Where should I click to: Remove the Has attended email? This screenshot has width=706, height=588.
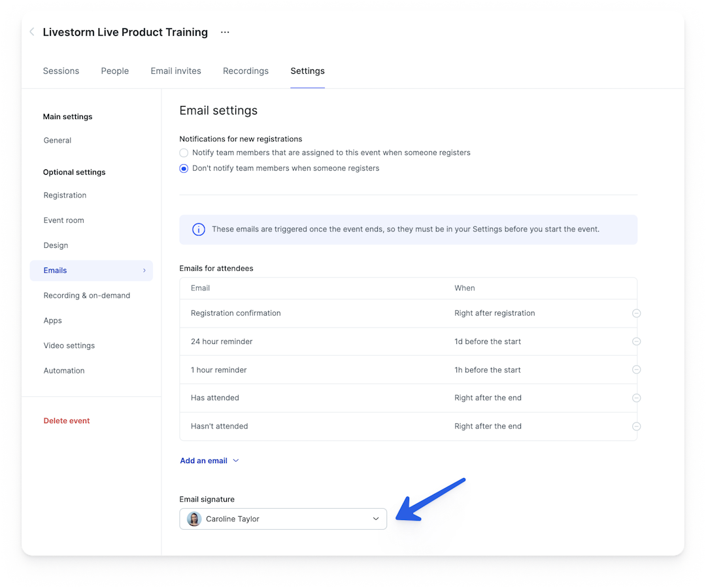click(636, 398)
